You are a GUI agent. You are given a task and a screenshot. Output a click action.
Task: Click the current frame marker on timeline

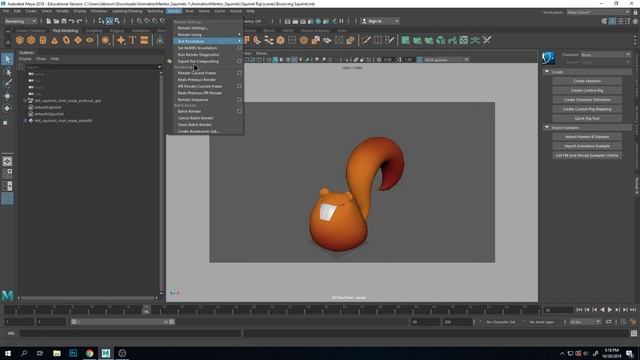(146, 310)
